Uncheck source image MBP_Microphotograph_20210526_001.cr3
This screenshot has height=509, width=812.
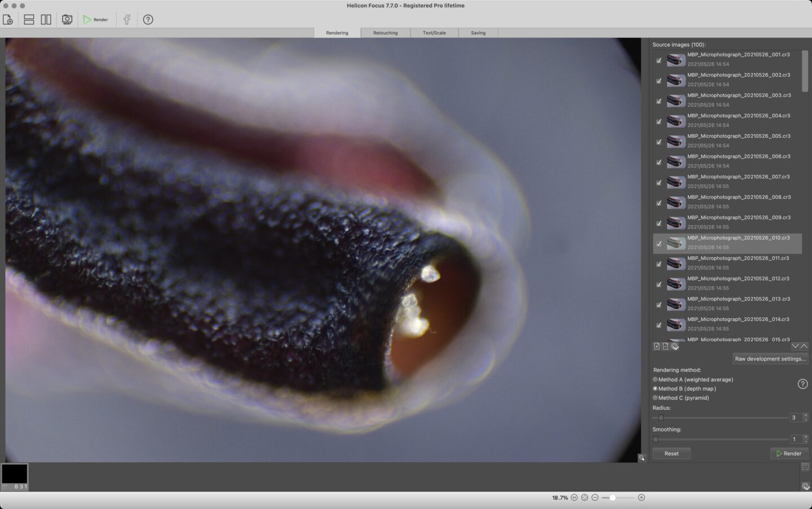tap(659, 60)
